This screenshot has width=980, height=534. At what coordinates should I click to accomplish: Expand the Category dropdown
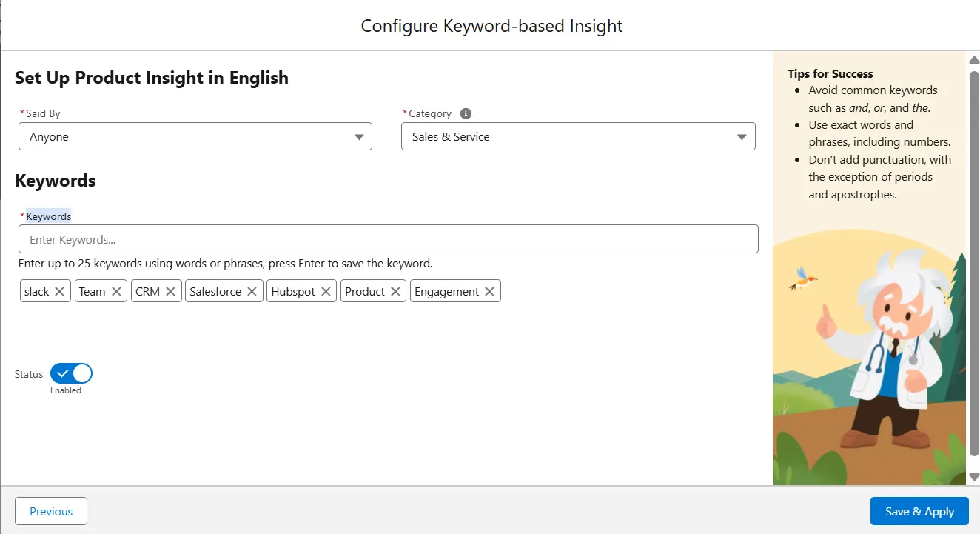point(577,137)
